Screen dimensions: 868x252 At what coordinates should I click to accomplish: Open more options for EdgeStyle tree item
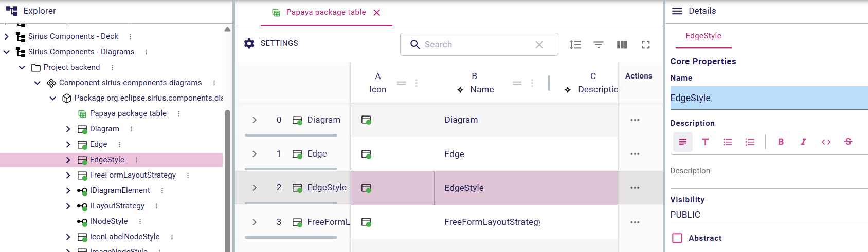[x=136, y=160]
